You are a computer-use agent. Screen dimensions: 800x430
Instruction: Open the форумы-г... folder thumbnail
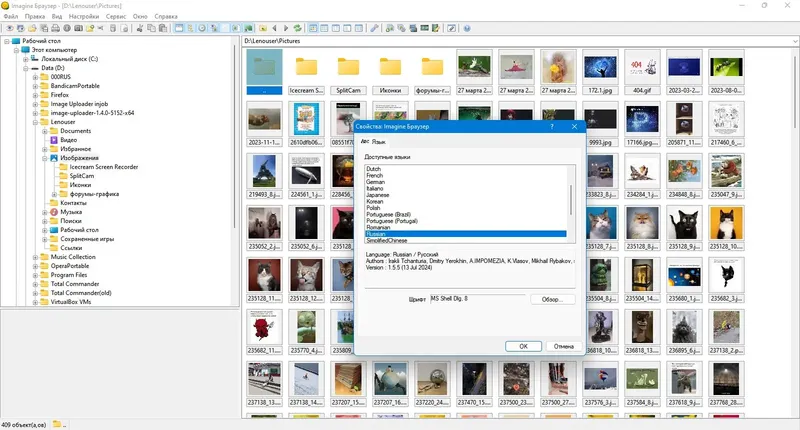pyautogui.click(x=432, y=72)
